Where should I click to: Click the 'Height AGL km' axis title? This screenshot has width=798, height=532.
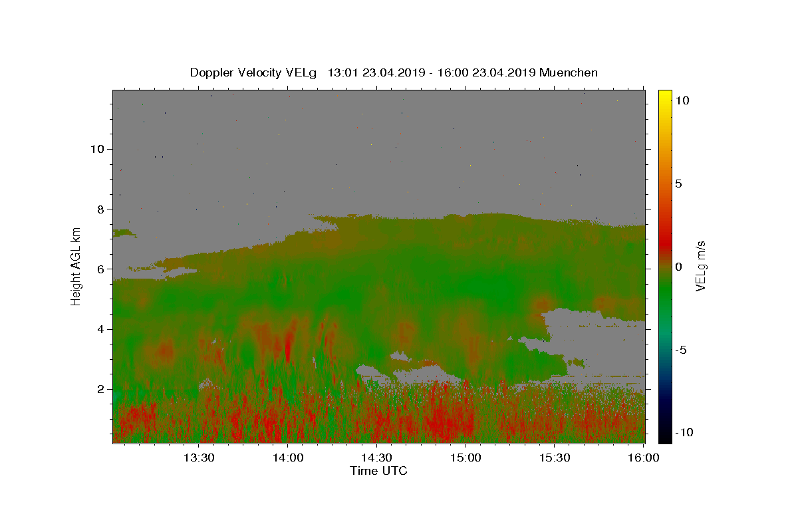coord(76,266)
